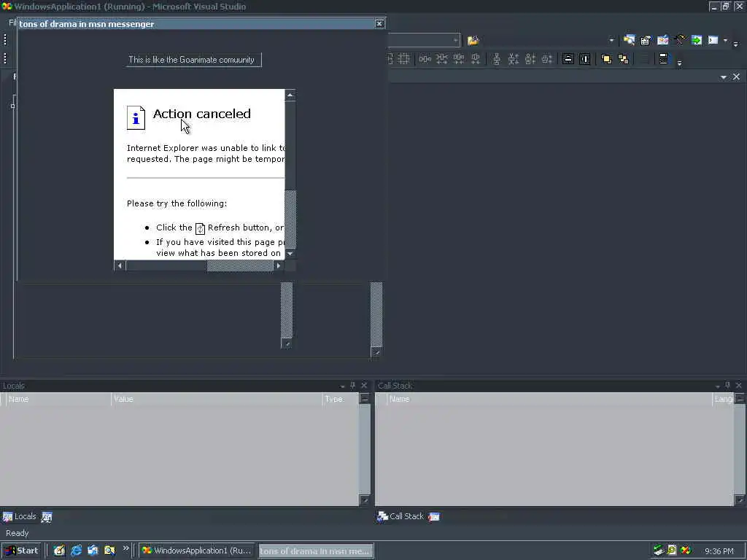Open the Find in Files folder icon
The width and height of the screenshot is (747, 560).
473,41
